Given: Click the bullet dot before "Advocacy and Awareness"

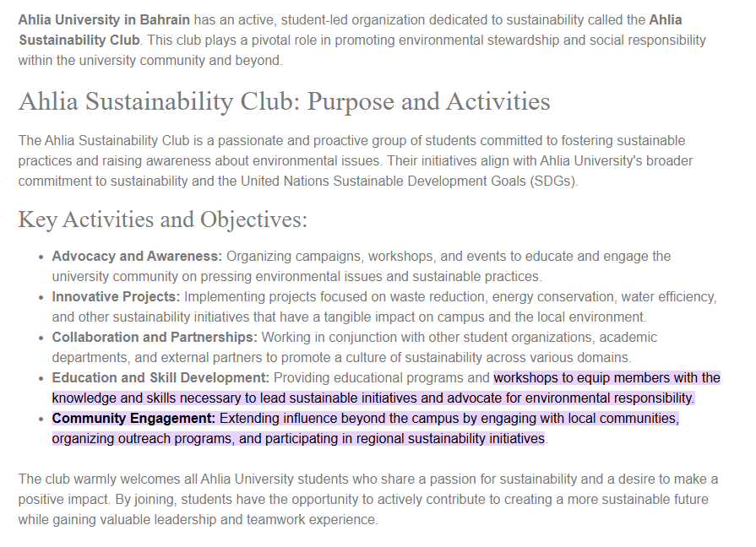Looking at the screenshot, I should coord(41,257).
